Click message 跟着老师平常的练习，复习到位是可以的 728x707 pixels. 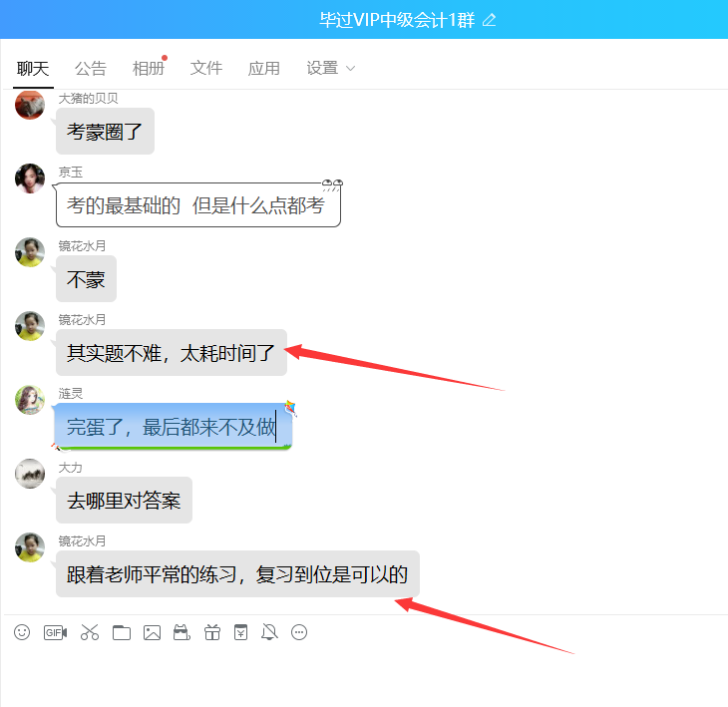[237, 574]
